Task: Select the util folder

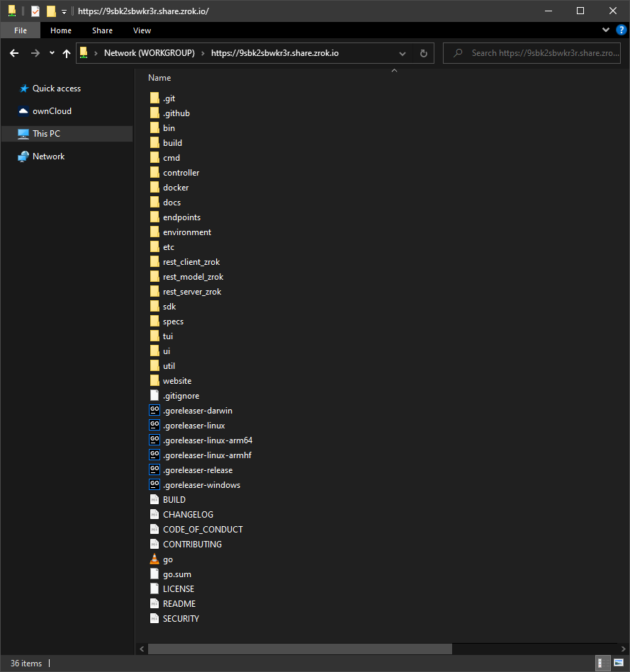Action: [162, 366]
